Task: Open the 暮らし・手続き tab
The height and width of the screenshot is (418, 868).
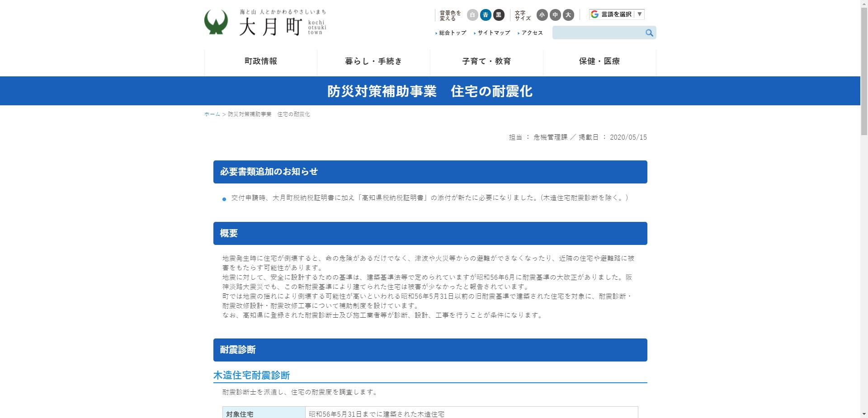Action: (x=373, y=61)
